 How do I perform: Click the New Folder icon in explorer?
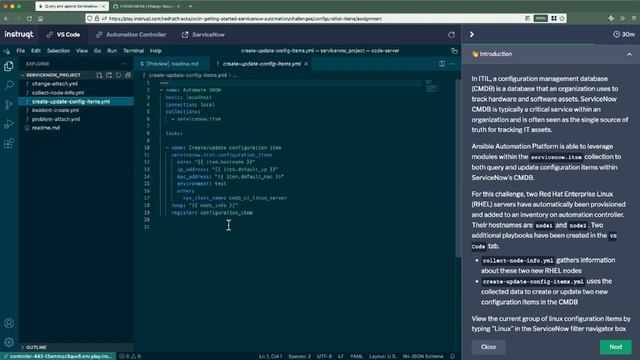[109, 75]
